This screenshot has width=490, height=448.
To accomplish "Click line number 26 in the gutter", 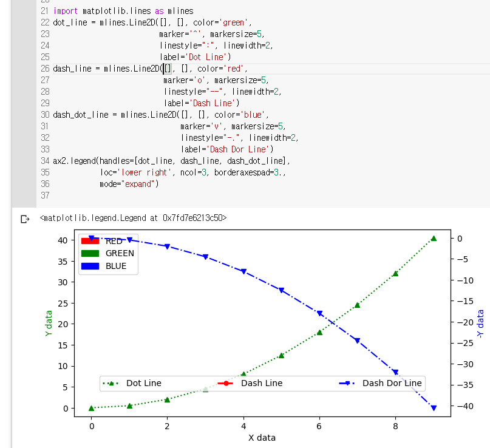I will click(45, 69).
